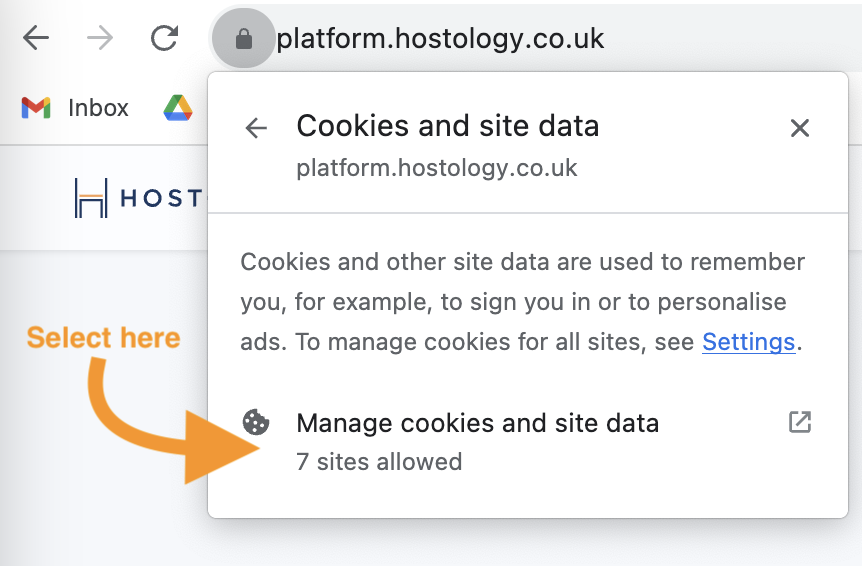This screenshot has width=862, height=566.
Task: Open the Gmail bookmark icon
Action: (x=36, y=108)
